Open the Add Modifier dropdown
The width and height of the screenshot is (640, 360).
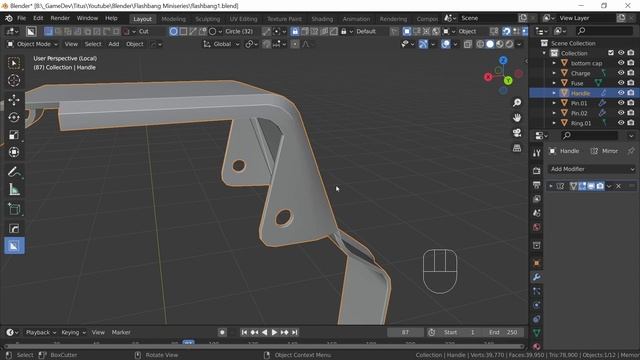point(591,169)
